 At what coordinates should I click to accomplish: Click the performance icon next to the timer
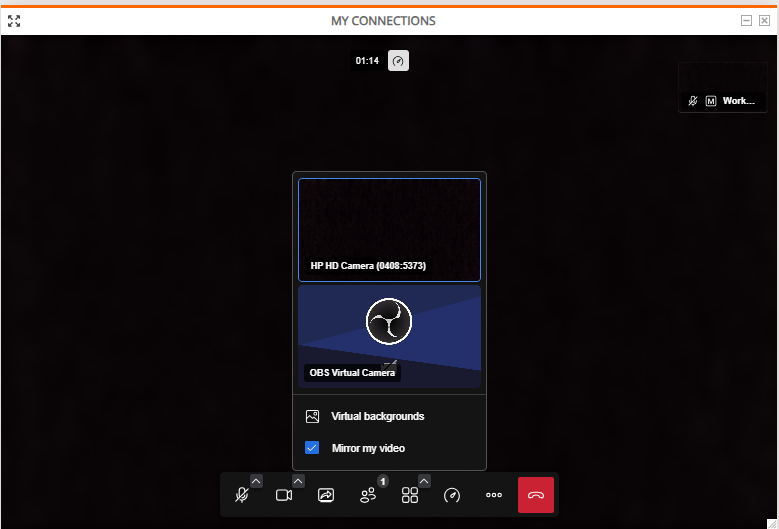(398, 61)
